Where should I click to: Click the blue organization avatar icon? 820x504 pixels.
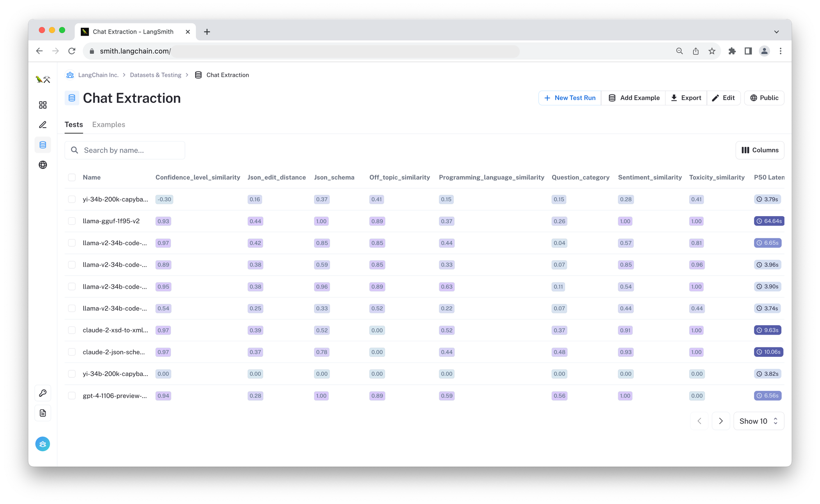(x=43, y=444)
